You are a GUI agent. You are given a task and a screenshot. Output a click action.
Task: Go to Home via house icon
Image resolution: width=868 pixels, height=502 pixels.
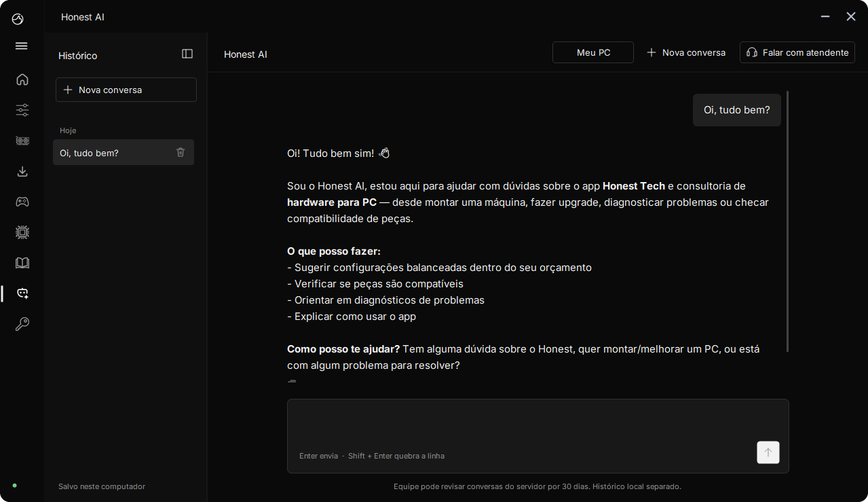click(22, 79)
